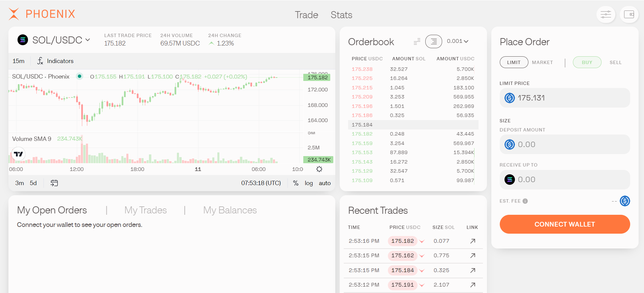Click the Connect Wallet button
The height and width of the screenshot is (293, 644).
click(x=565, y=224)
